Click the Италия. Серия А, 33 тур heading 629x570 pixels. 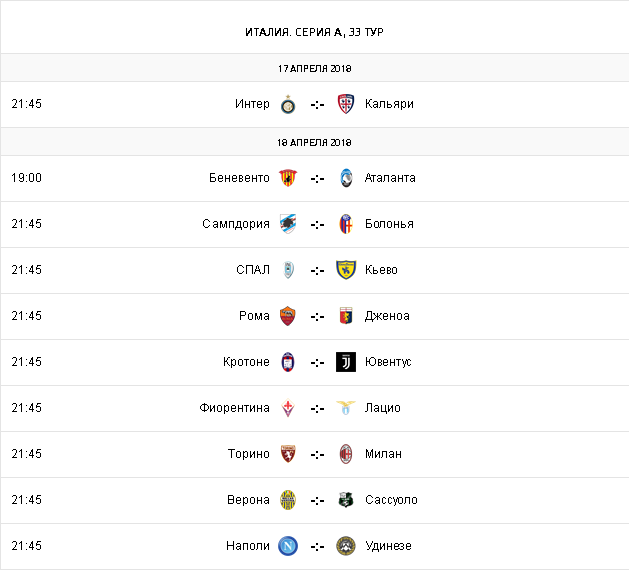point(314,32)
